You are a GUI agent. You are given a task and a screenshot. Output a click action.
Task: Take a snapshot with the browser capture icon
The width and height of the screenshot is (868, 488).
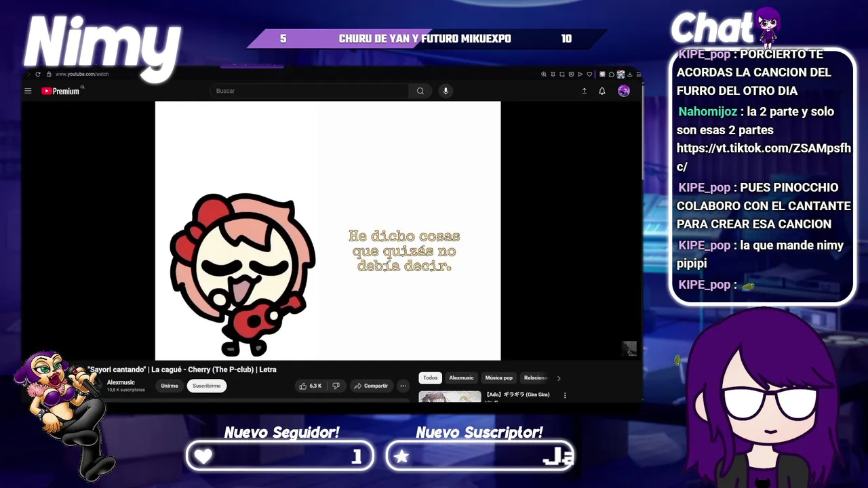tap(562, 75)
